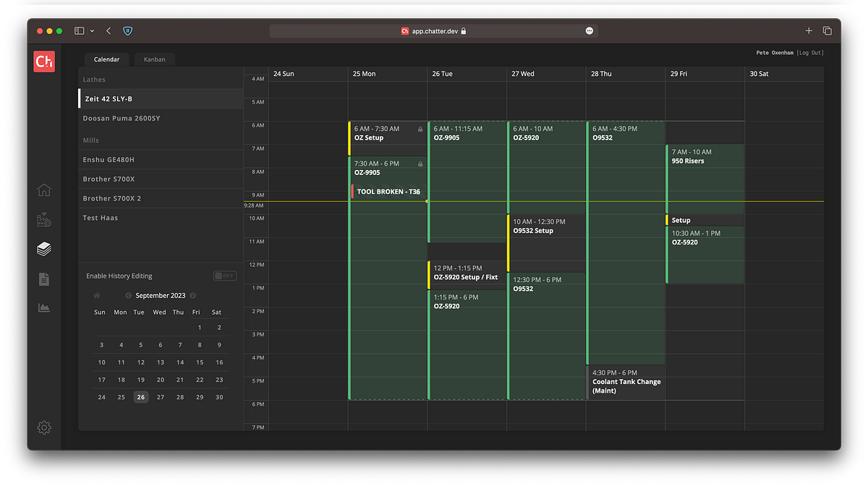Go back a month with the previous chevron

coord(128,295)
